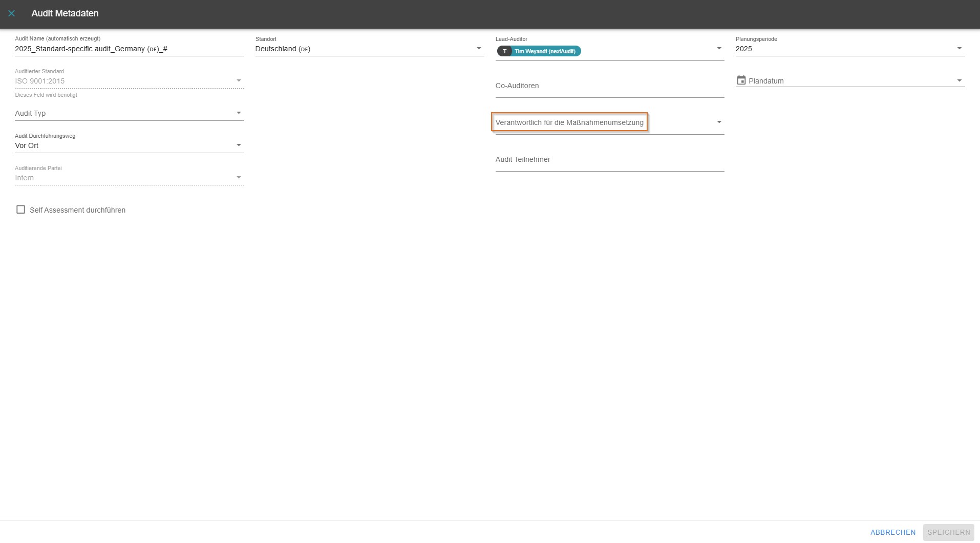Select the Tim Weyandt (nextAudit) chip
Viewport: 980px width, 543px height.
[x=545, y=51]
